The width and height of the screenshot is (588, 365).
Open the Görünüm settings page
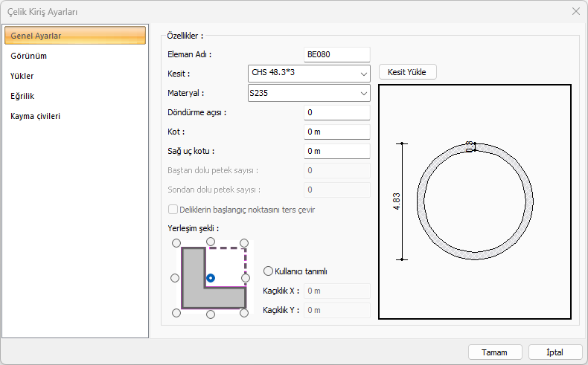[29, 56]
